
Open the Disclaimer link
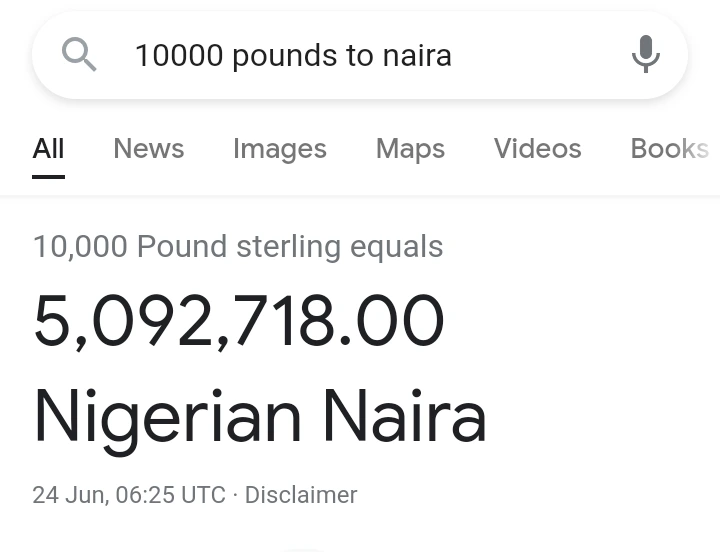[x=300, y=495]
